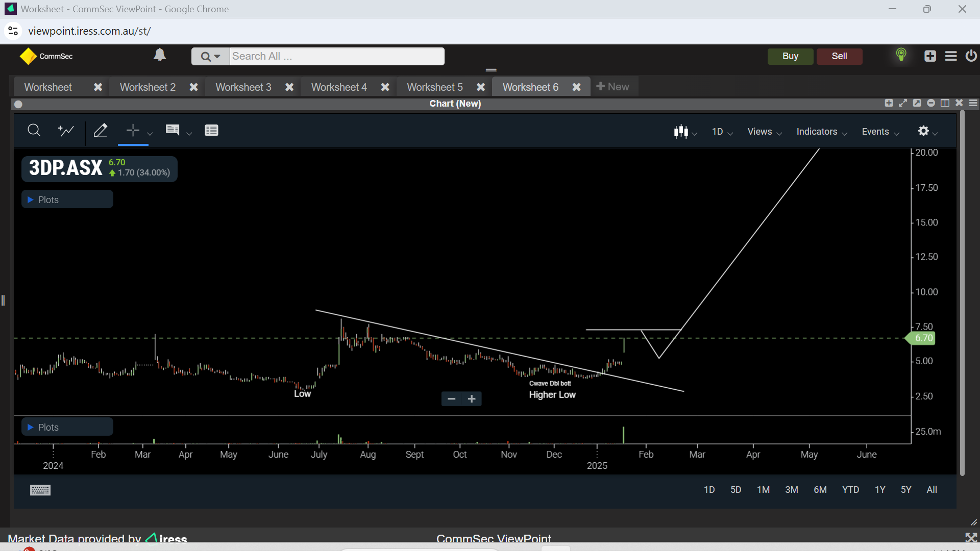Screen dimensions: 980x551
Task: Set the range to 1M period
Action: click(763, 490)
